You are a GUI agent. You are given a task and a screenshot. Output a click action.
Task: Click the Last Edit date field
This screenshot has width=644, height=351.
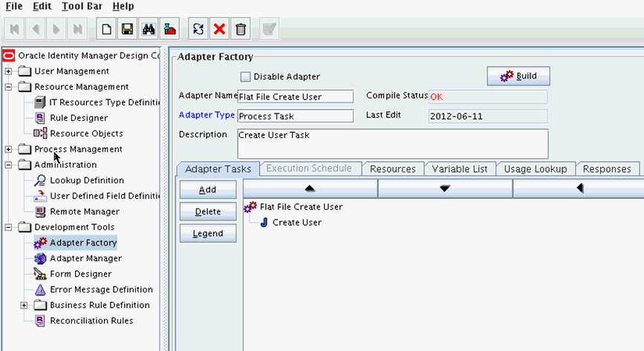[x=488, y=117]
